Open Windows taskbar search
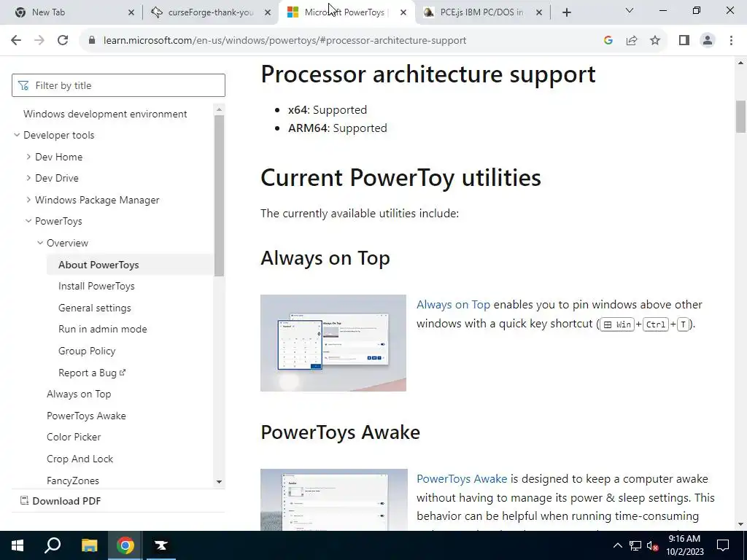 pyautogui.click(x=53, y=545)
